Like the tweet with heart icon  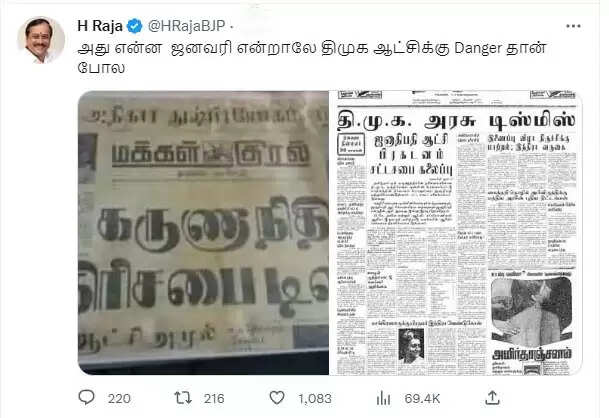(x=277, y=398)
